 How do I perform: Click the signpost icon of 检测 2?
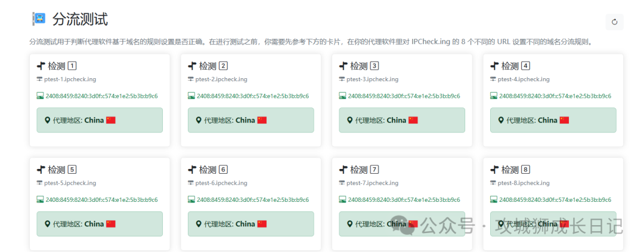coord(192,66)
